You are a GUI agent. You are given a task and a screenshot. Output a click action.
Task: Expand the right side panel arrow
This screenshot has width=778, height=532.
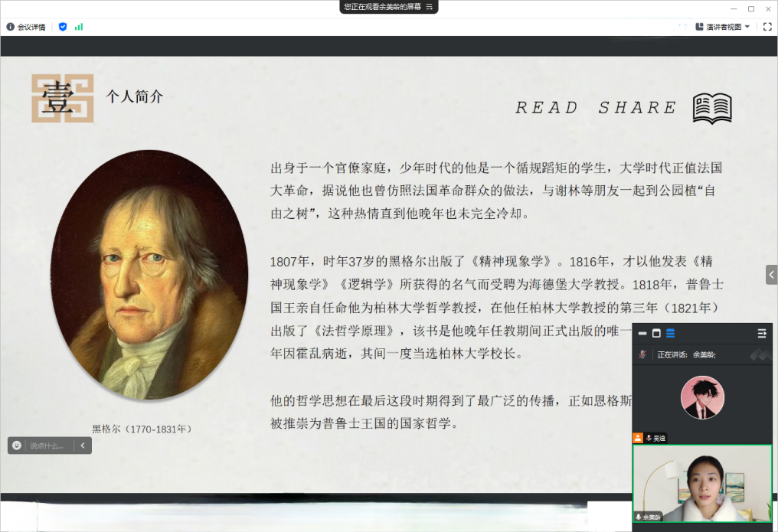tap(771, 275)
